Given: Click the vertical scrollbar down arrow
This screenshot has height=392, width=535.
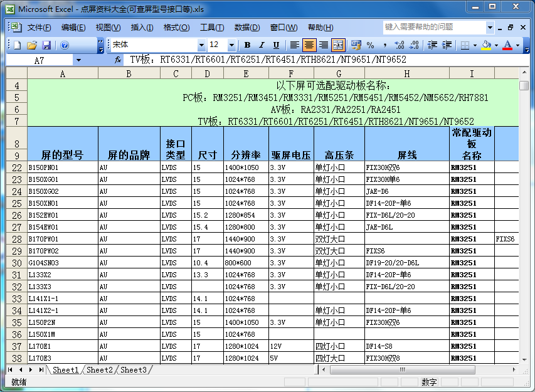Looking at the screenshot, I should point(524,359).
